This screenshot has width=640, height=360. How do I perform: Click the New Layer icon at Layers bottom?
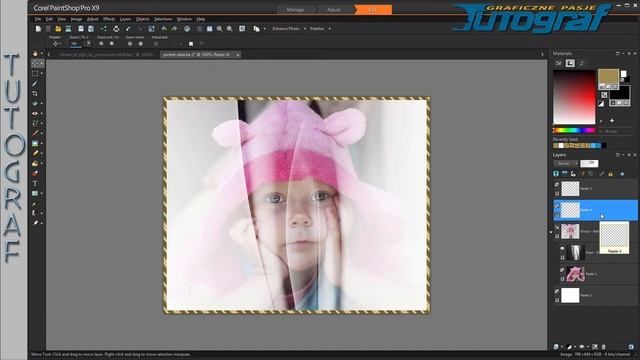(556, 347)
